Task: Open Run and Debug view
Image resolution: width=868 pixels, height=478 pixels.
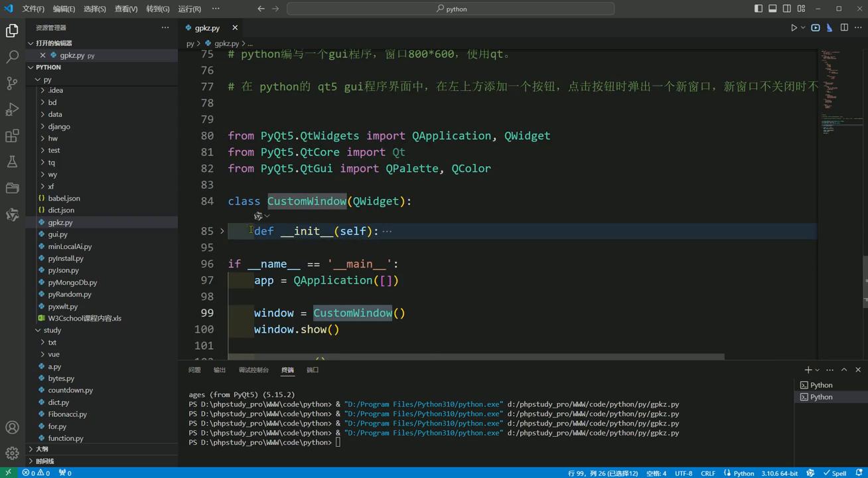Action: coord(12,110)
